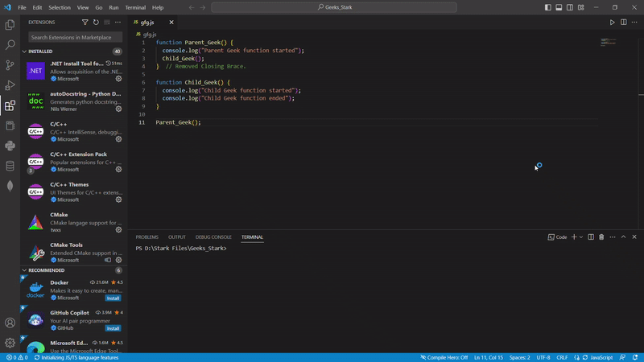Open Extensions views and more actions menu

click(118, 23)
